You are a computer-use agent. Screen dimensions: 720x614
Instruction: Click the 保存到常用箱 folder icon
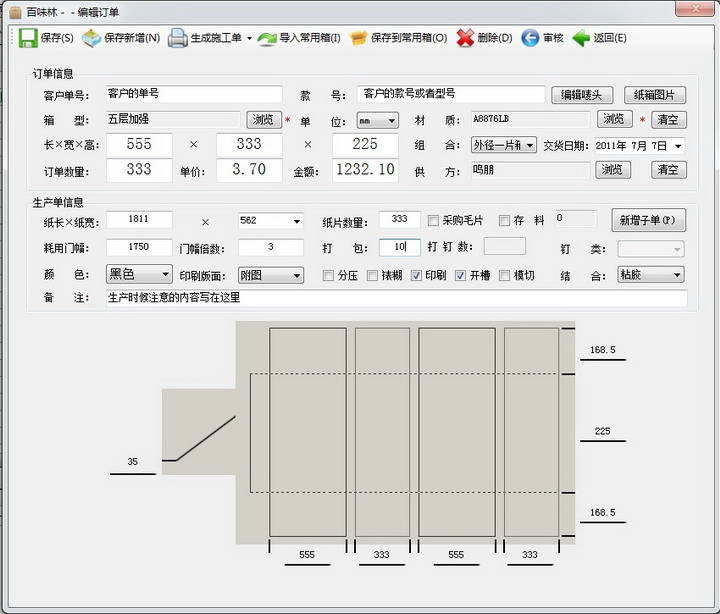pyautogui.click(x=357, y=38)
